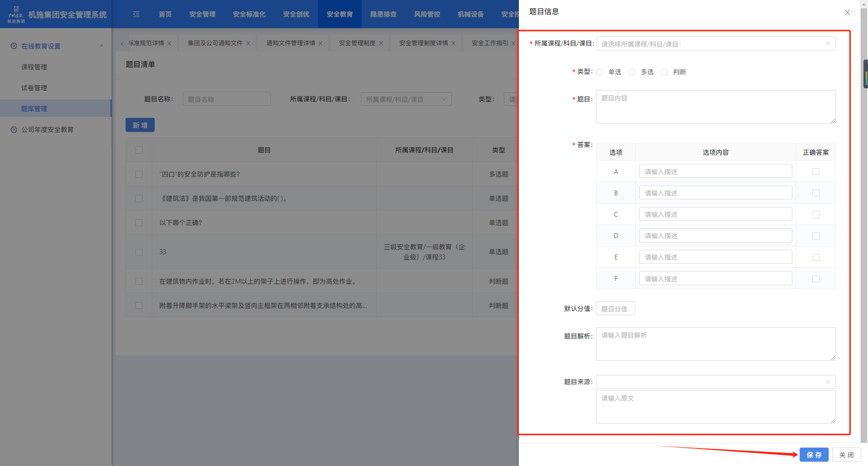Mark option A as correct answer

click(x=816, y=172)
